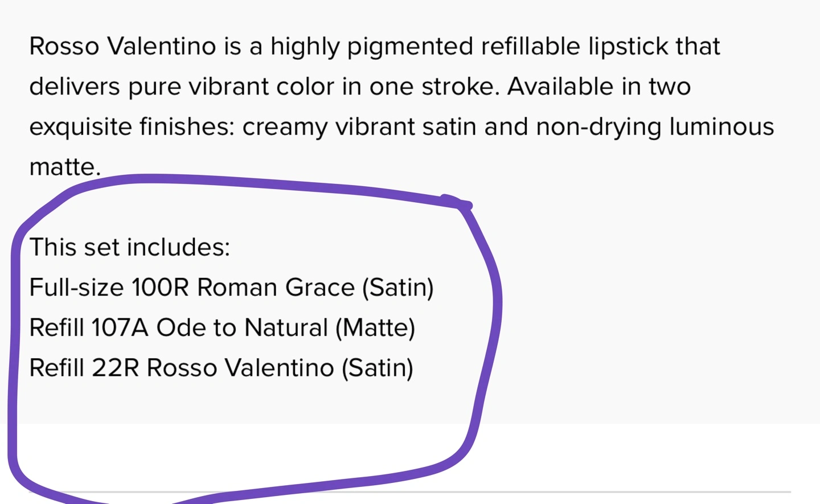The width and height of the screenshot is (820, 504).
Task: Click the words "Available in two"
Action: coord(599,87)
